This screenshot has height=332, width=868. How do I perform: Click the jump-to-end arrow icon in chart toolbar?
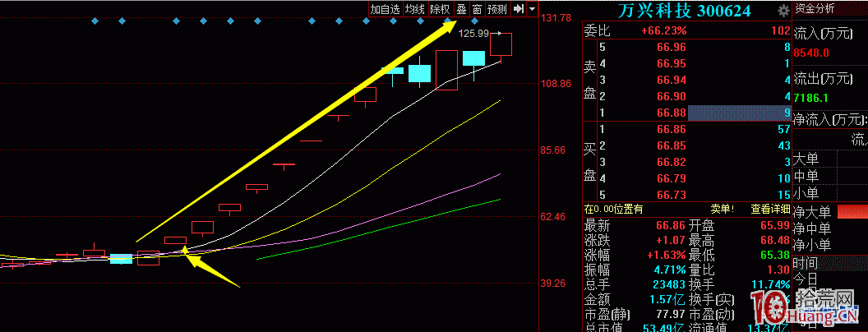coord(518,9)
